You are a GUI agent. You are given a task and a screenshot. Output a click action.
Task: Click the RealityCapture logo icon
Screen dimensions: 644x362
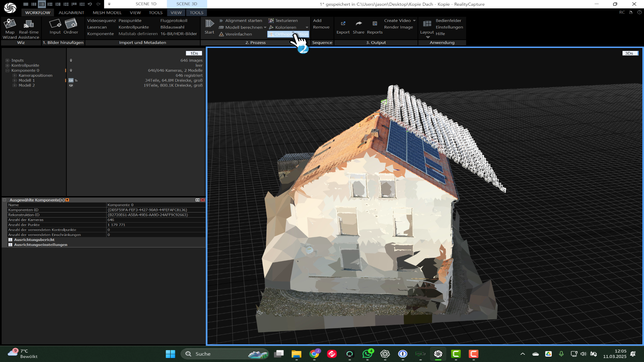[x=10, y=7]
